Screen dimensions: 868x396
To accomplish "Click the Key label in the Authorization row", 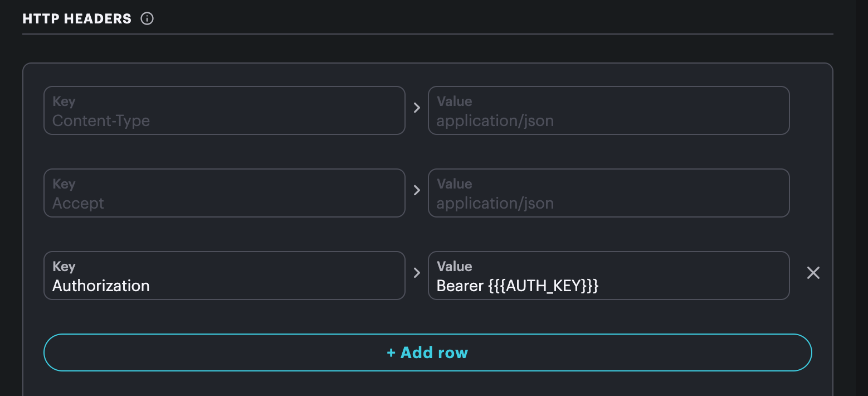I will (x=64, y=267).
